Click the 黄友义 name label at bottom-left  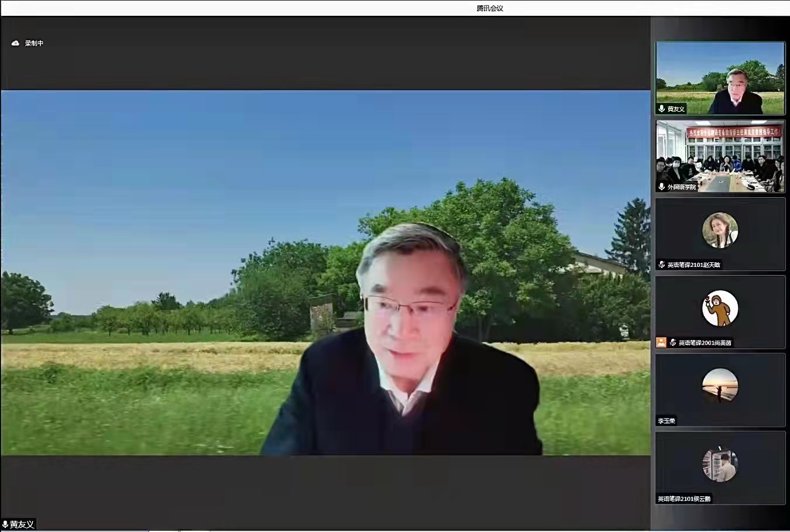coord(22,524)
